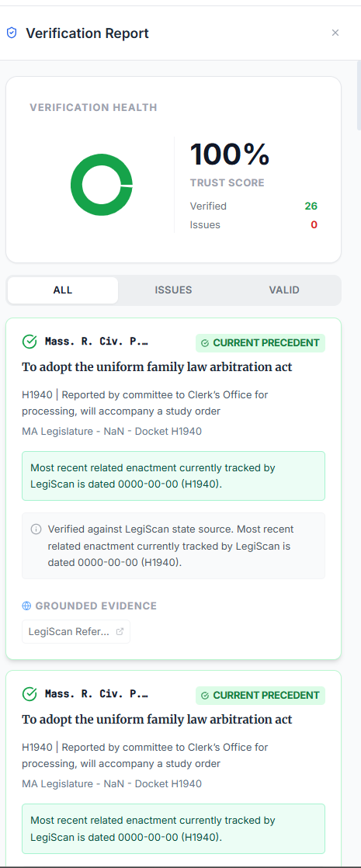361x868 pixels.
Task: Click the Issues count of 0
Action: point(314,224)
